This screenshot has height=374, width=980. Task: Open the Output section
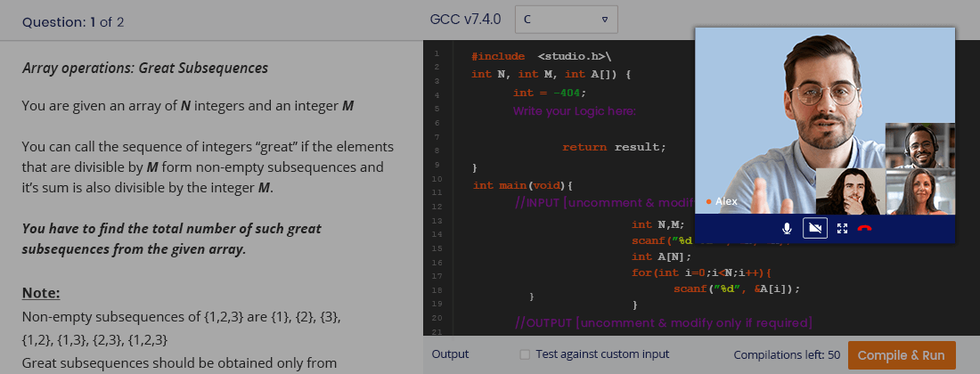click(x=450, y=354)
